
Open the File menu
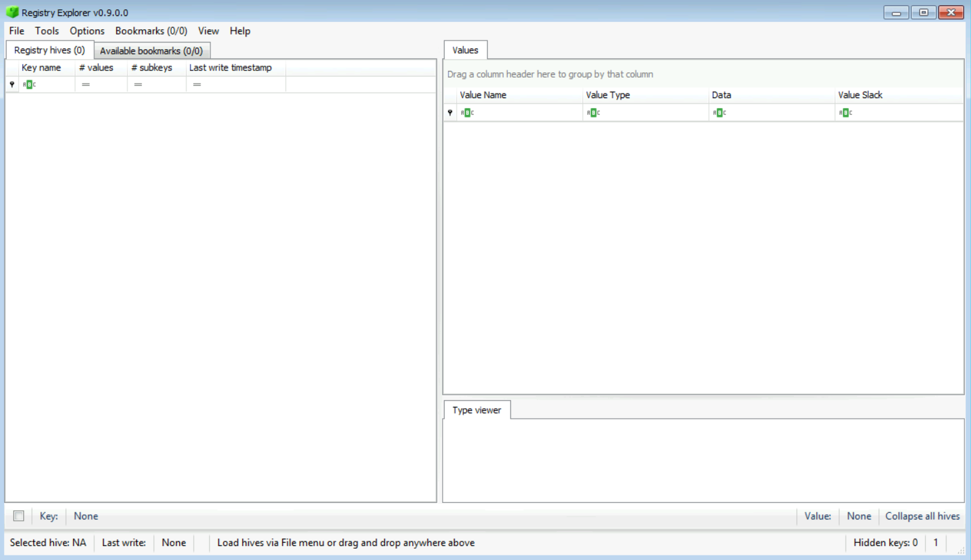(x=17, y=31)
